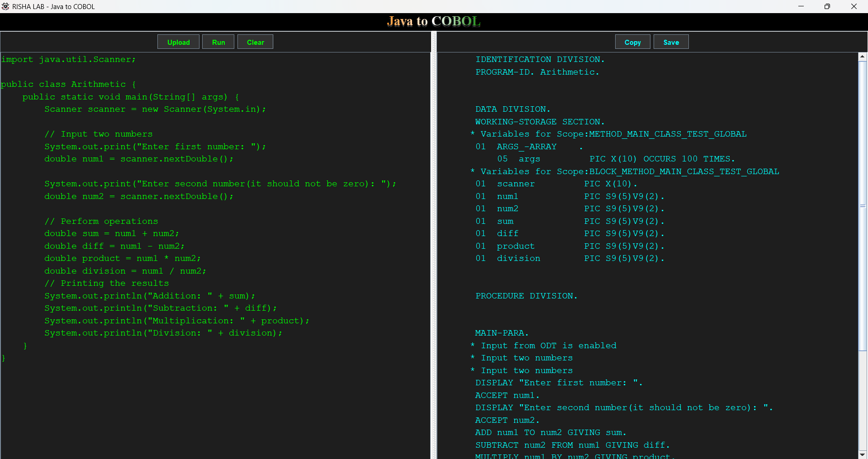Restore down the RISHA LAB window
Screen dimensions: 868x459
click(827, 6)
